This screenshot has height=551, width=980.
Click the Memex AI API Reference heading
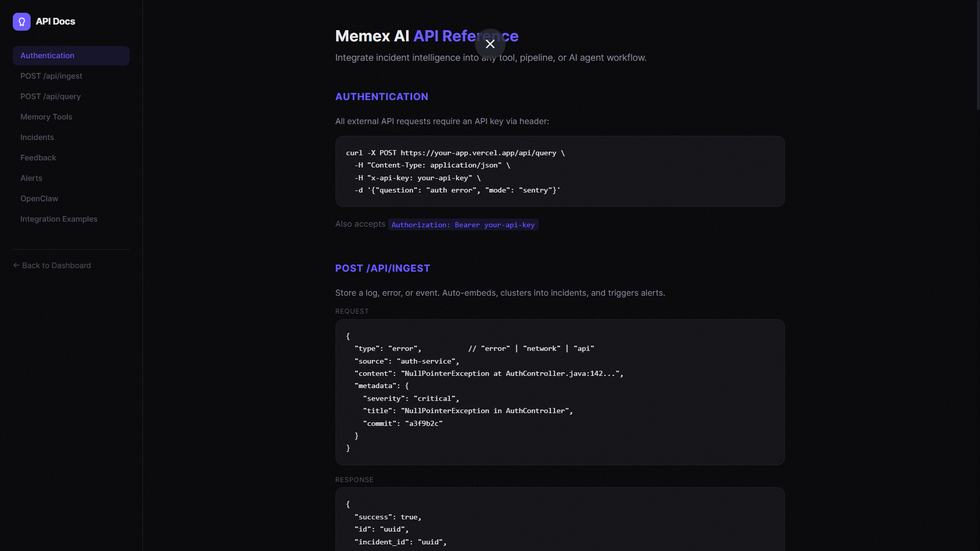[426, 36]
